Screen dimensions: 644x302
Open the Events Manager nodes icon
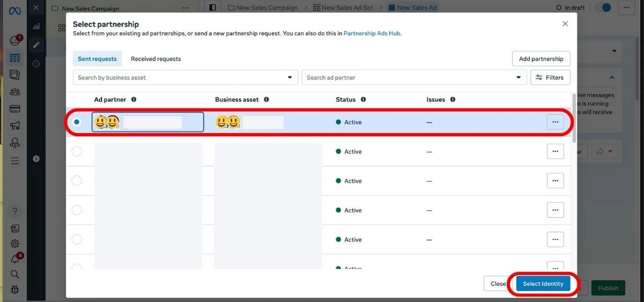pos(15,143)
